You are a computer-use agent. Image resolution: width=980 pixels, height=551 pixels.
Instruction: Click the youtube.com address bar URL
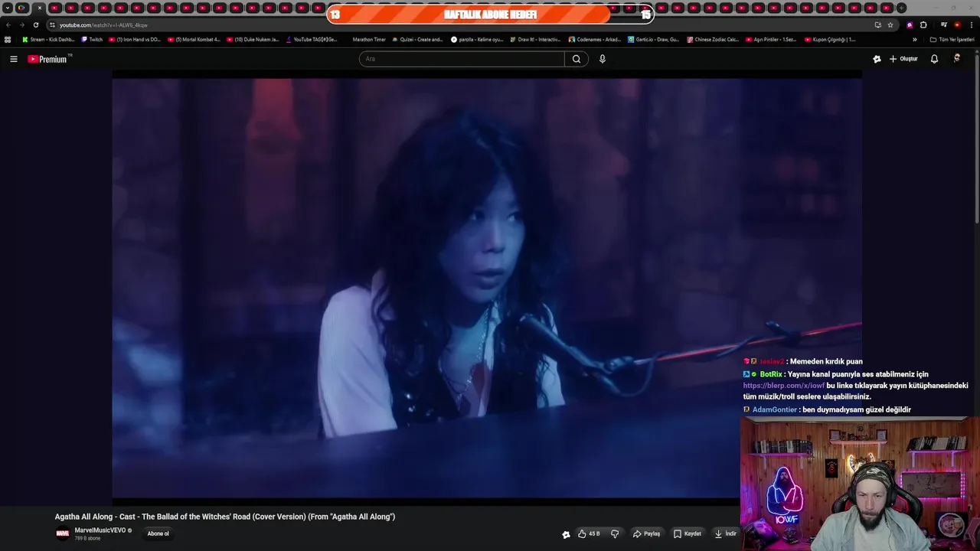coord(103,25)
